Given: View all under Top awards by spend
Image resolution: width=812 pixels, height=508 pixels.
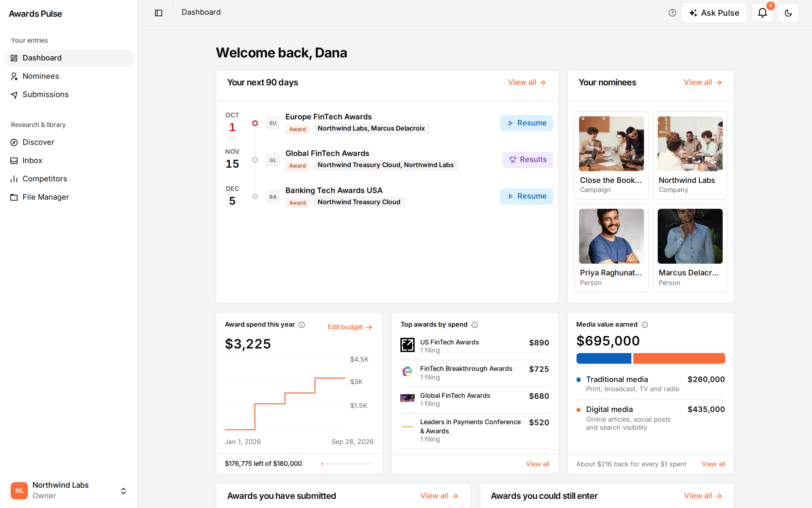Looking at the screenshot, I should (x=537, y=464).
